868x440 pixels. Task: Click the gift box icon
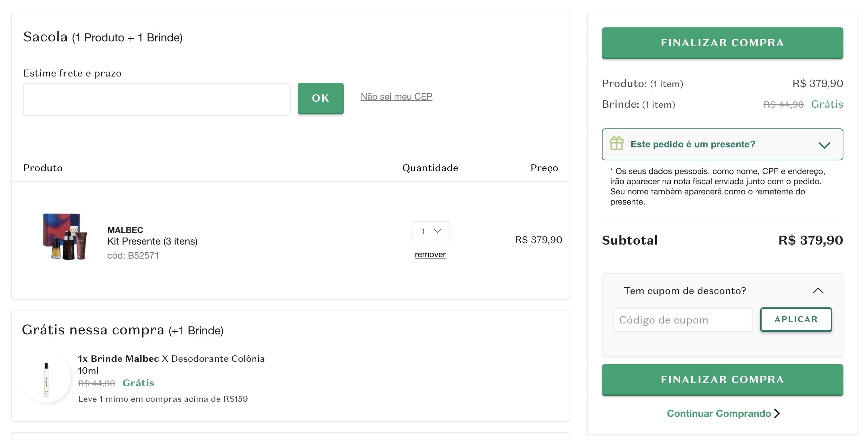[x=616, y=144]
